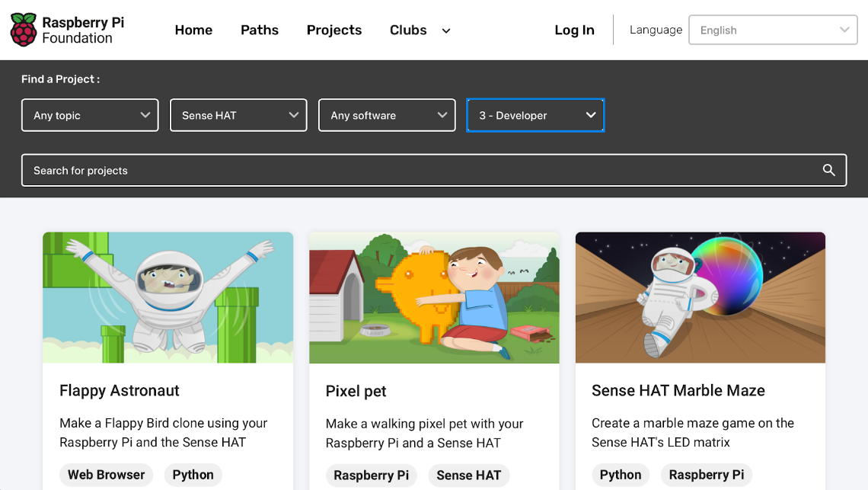Click the "Raspberry Pi" tag under Pixel pet
The image size is (868, 490).
click(372, 475)
